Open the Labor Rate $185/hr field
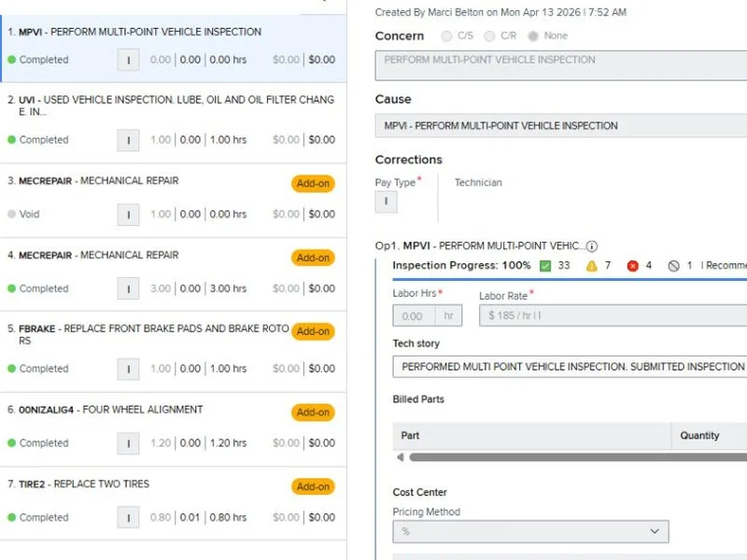This screenshot has height=560, width=747. point(613,315)
